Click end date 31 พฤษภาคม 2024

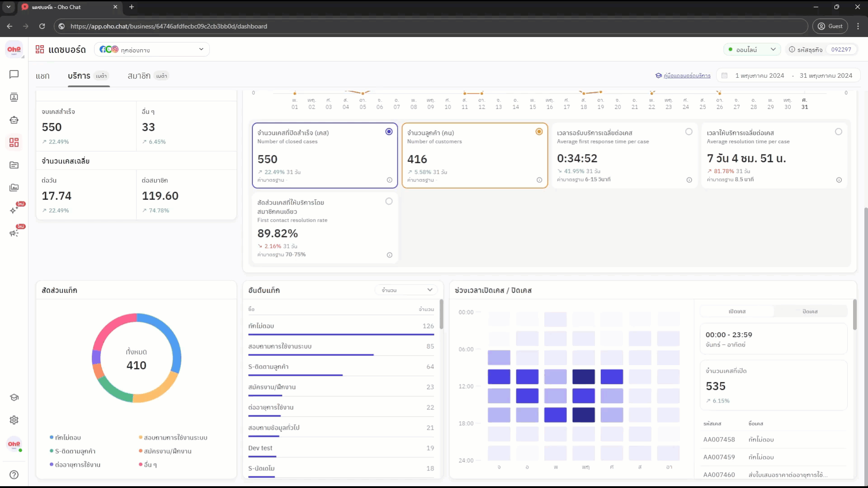(x=826, y=75)
